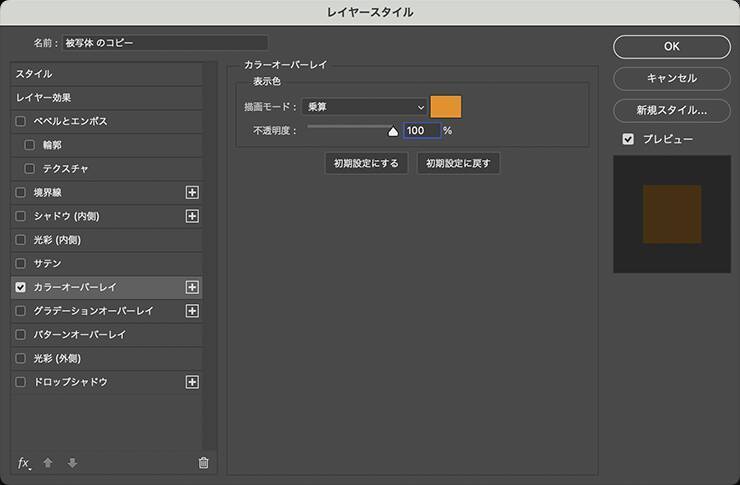Enable the サテン effect checkbox

(21, 263)
